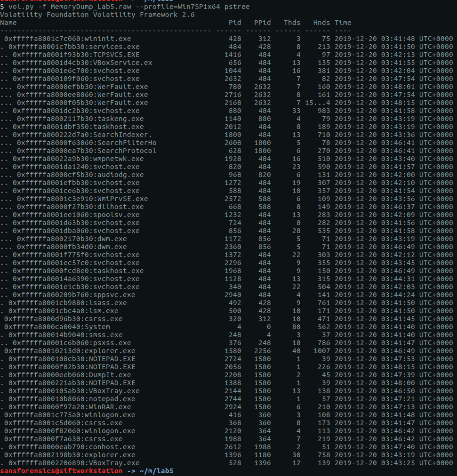This screenshot has height=476, width=457.
Task: Click the PPid column header
Action: coord(262,23)
